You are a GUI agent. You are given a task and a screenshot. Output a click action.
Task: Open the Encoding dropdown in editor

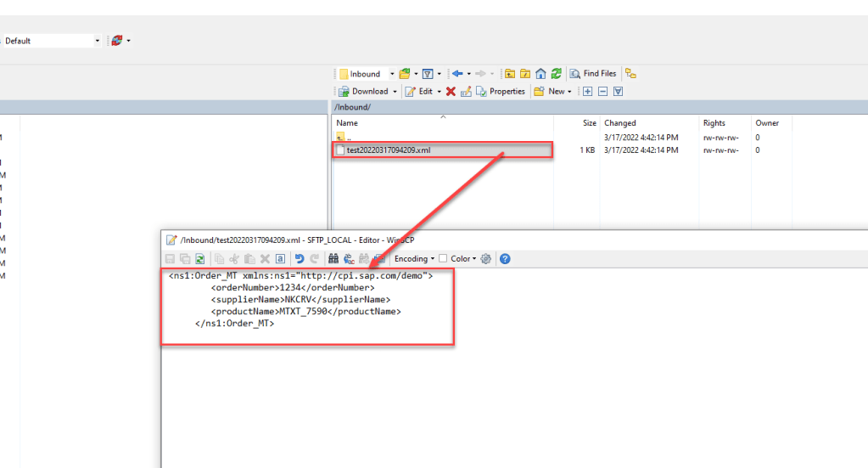[x=414, y=259]
